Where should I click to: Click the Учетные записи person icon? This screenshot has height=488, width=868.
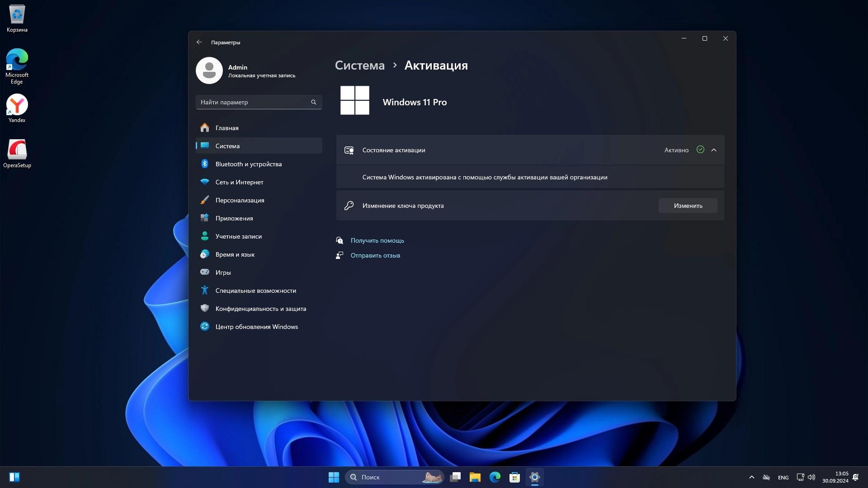point(205,236)
